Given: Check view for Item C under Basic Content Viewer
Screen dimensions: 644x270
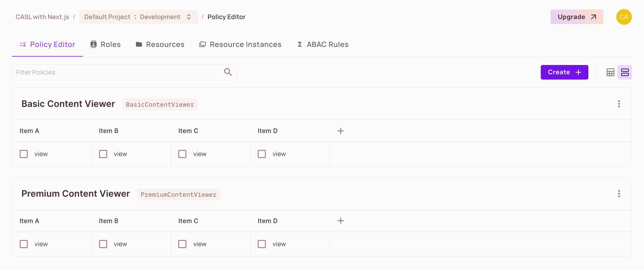Looking at the screenshot, I should tap(182, 154).
